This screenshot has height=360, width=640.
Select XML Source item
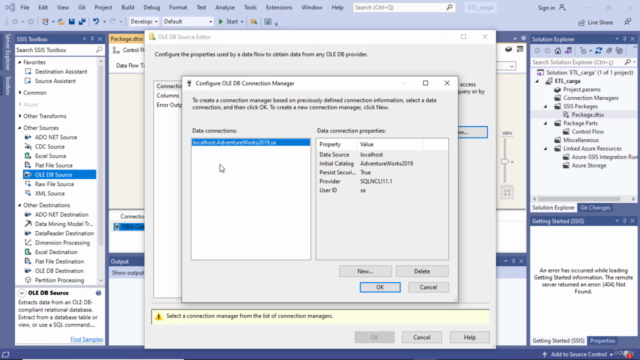49,193
